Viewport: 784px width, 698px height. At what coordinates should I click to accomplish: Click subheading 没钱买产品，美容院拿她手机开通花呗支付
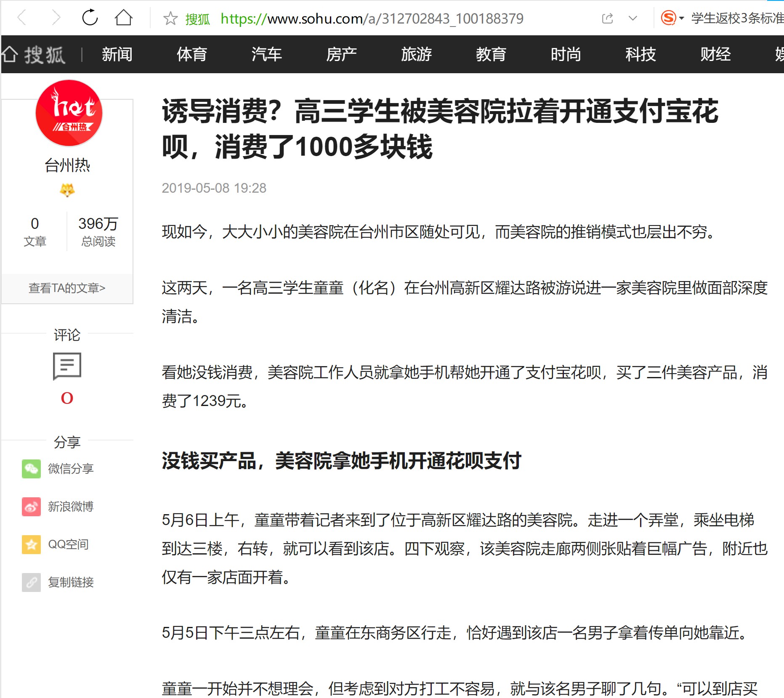click(342, 461)
